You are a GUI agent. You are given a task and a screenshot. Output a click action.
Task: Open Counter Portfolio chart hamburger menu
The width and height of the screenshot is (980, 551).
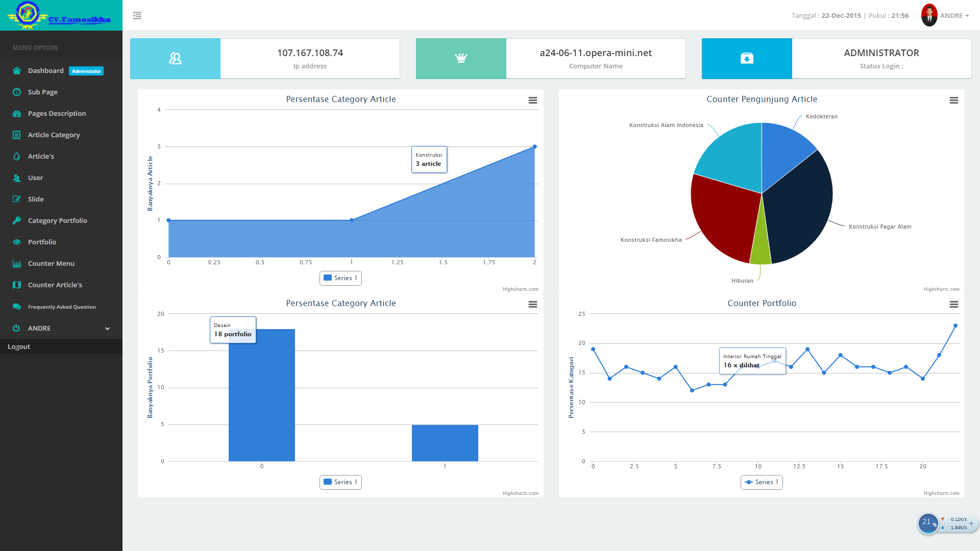[x=953, y=305]
